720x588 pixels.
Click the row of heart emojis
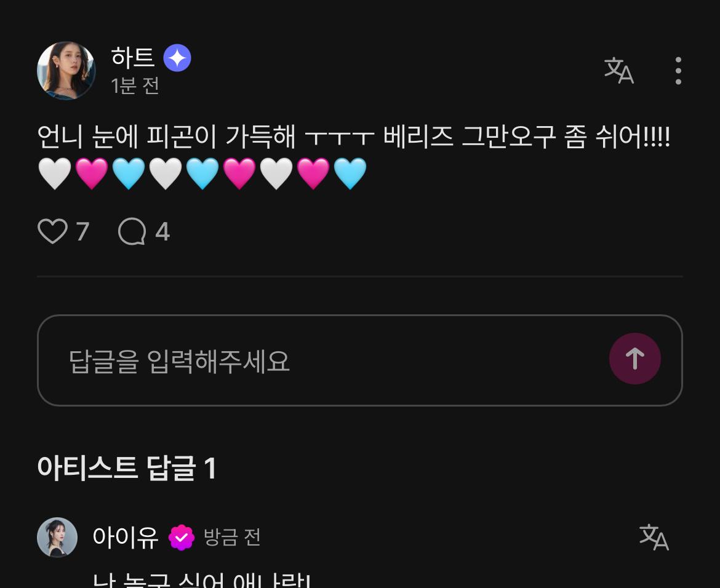(202, 173)
